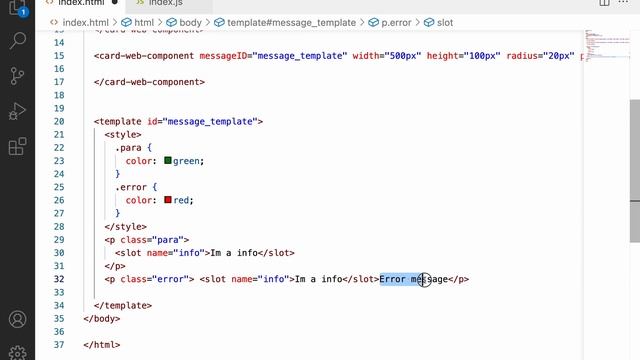Click the slot breadcrumb item
Image resolution: width=640 pixels, height=360 pixels.
tap(445, 22)
